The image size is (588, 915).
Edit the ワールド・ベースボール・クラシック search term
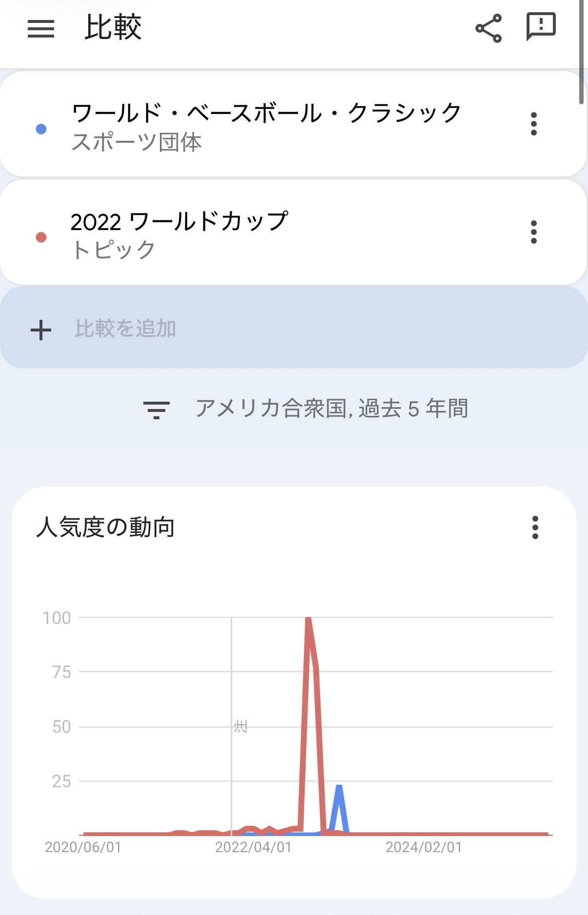266,113
